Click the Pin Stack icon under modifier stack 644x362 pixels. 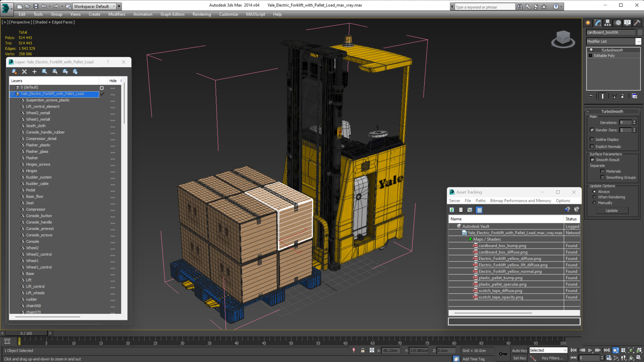pyautogui.click(x=590, y=96)
